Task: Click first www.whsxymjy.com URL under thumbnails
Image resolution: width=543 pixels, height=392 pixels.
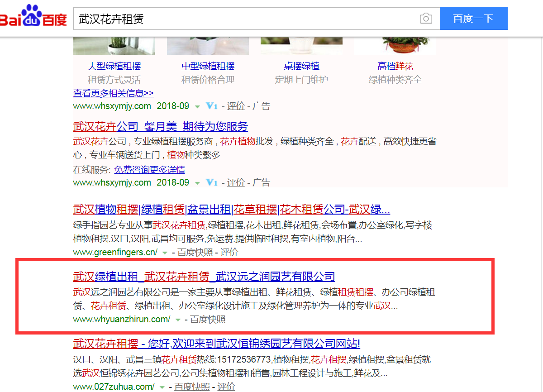Action: (112, 106)
